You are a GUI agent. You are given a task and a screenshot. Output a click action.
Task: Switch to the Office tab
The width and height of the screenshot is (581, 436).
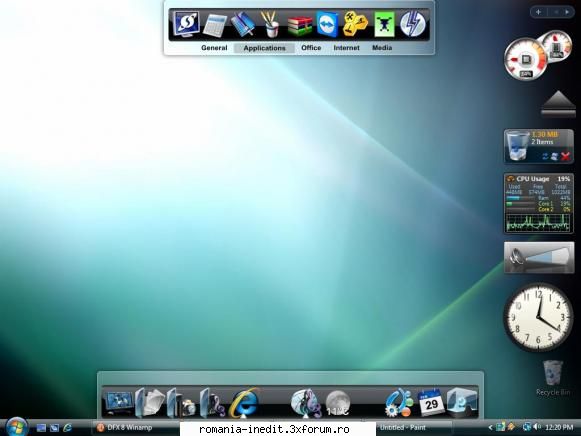click(311, 48)
